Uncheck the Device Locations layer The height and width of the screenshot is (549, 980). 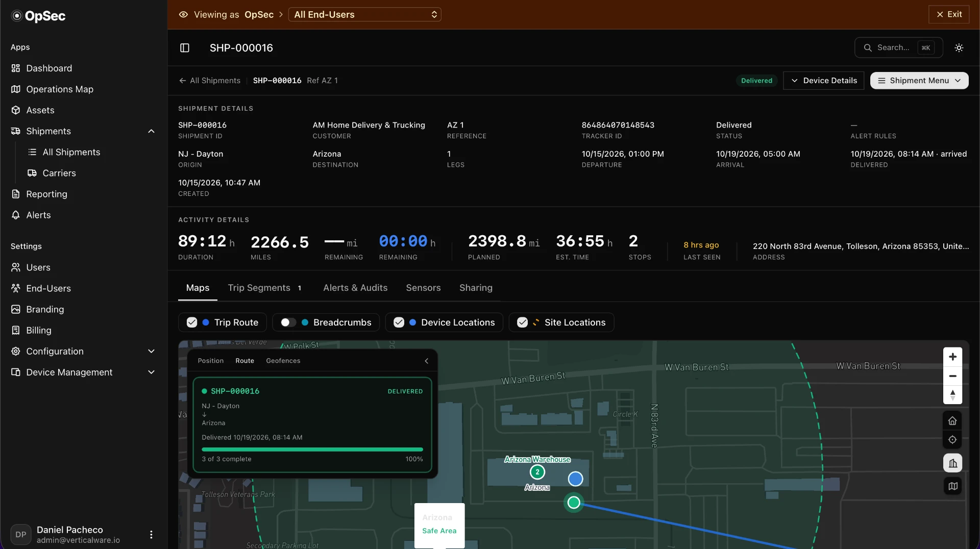tap(399, 322)
